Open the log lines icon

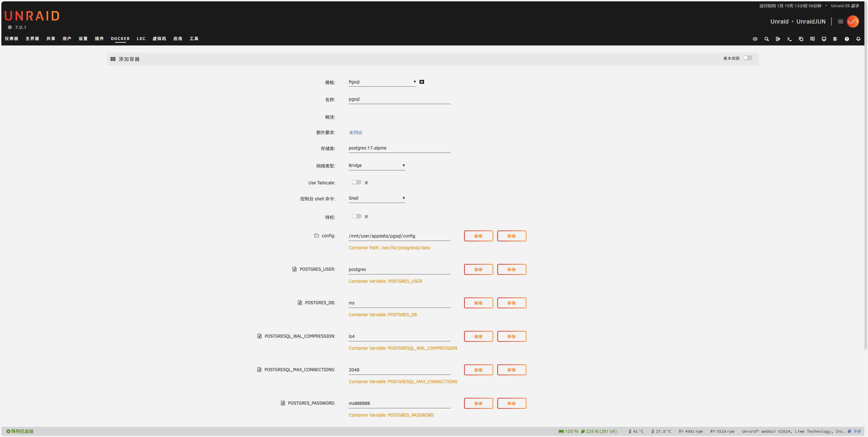tap(835, 39)
